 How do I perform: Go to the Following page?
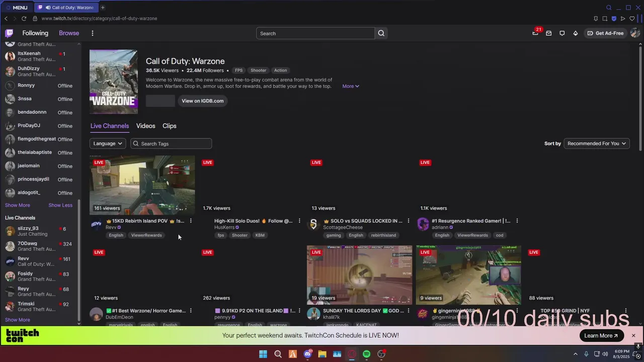pyautogui.click(x=35, y=33)
